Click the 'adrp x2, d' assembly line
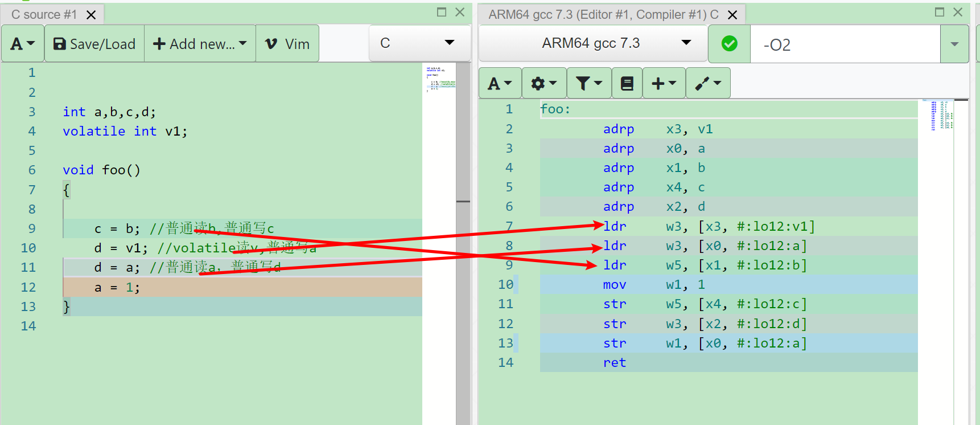 coord(654,206)
